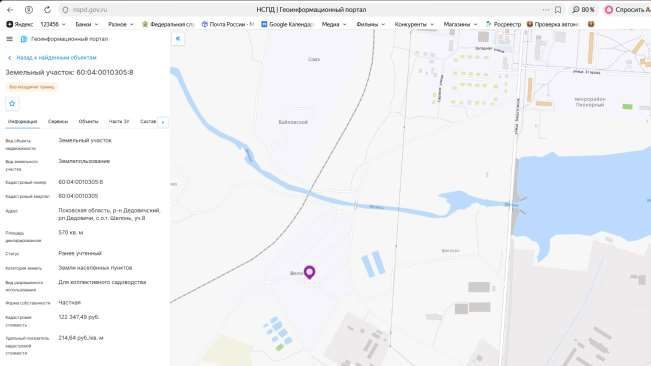Viewport: 651px width, 366px height.
Task: Expand the Фильмы bookmarks folder
Action: pyautogui.click(x=370, y=24)
